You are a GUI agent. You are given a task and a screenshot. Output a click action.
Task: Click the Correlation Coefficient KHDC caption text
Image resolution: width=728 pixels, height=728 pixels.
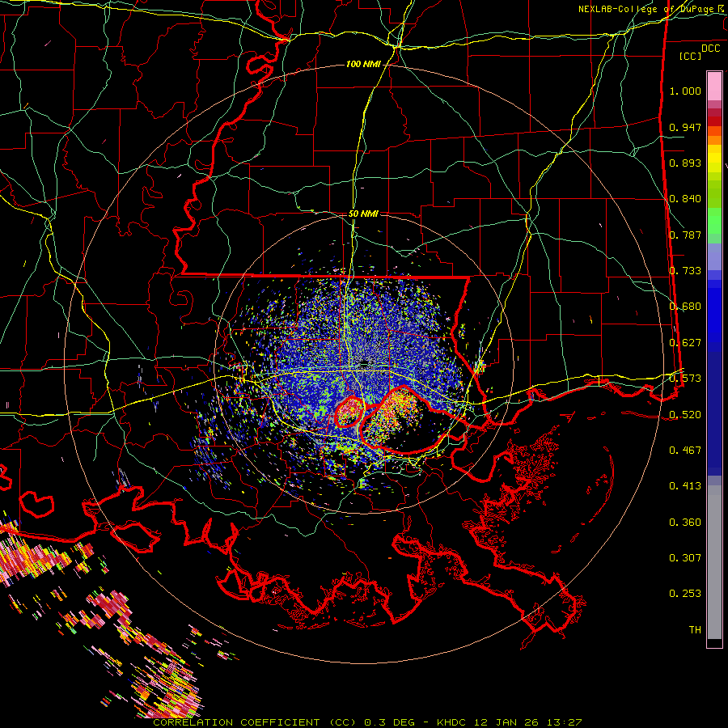click(x=367, y=722)
